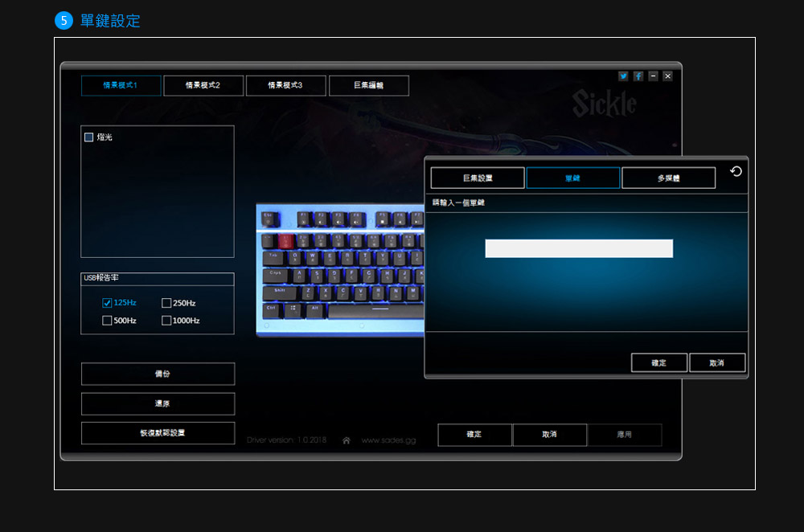Select the 500Hz report rate checkbox
The width and height of the screenshot is (804, 532).
pyautogui.click(x=107, y=321)
